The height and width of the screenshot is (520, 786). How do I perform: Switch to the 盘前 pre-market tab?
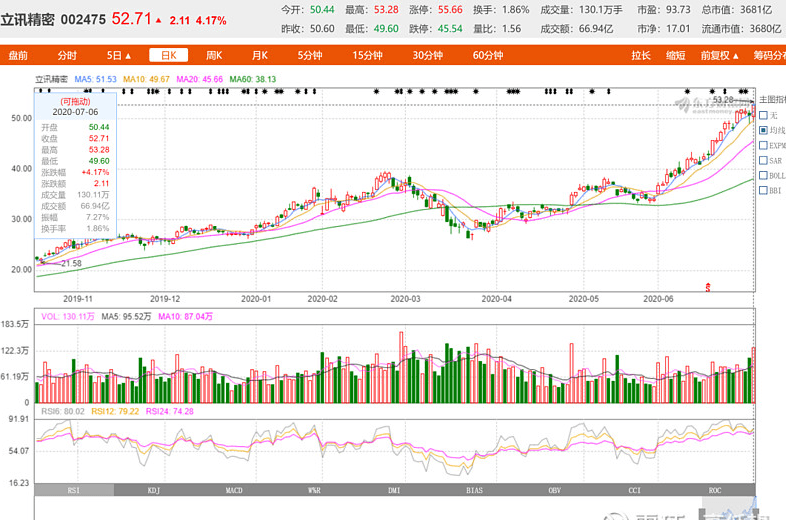coord(18,55)
